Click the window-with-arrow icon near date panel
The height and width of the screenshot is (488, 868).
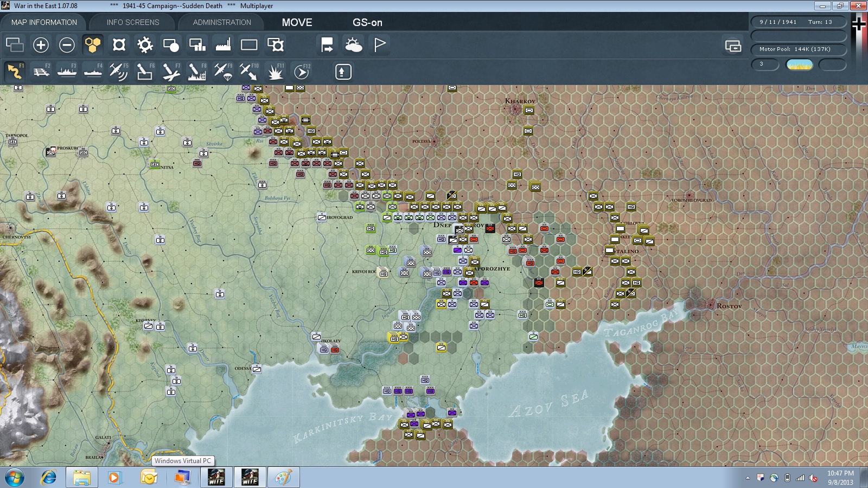pos(733,46)
